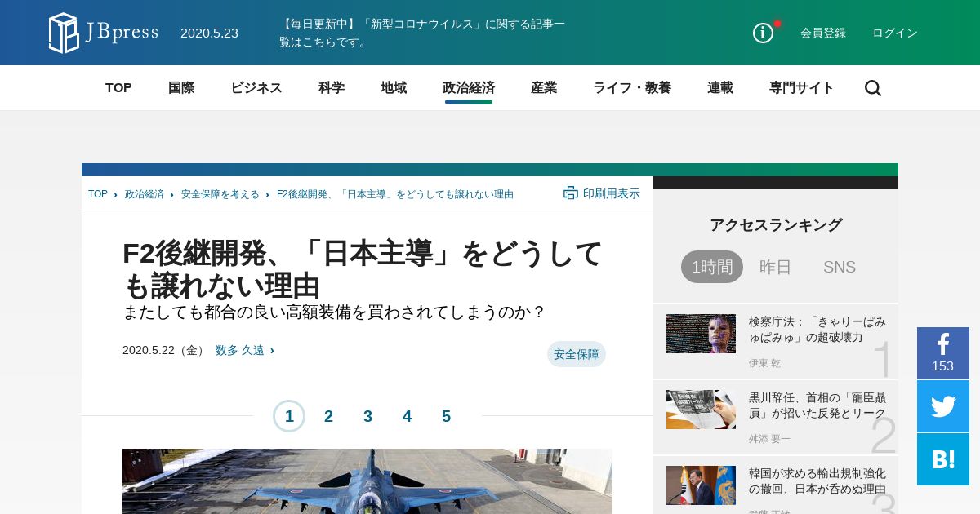
Task: Click the newspaper thumbnail for 黒川辞任 article
Action: point(701,410)
